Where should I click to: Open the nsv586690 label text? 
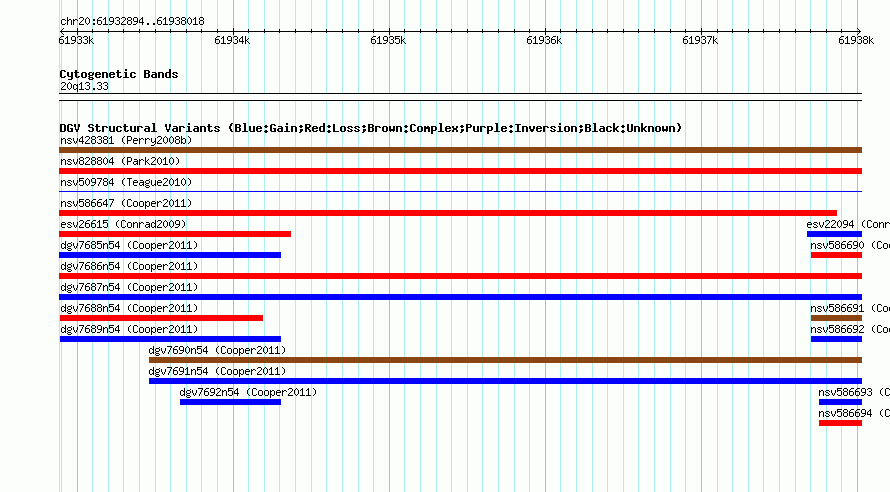837,245
